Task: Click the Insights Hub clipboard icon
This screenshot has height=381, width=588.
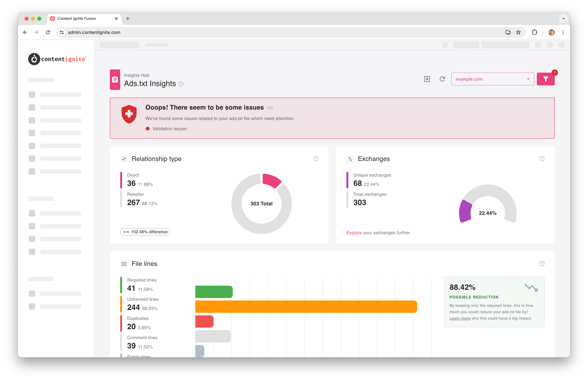Action: pyautogui.click(x=115, y=80)
